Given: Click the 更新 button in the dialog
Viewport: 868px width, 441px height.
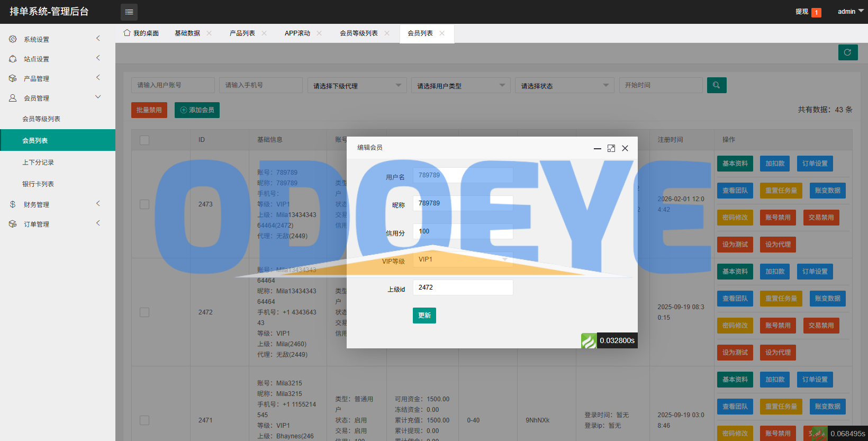Looking at the screenshot, I should click(x=424, y=316).
